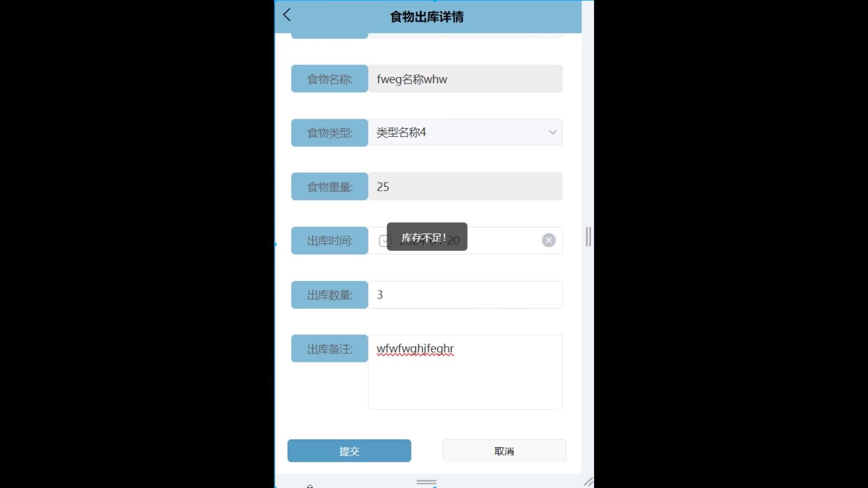Screen dimensions: 868x488
Task: Select the 食物出库详情 page title
Action: pos(427,17)
